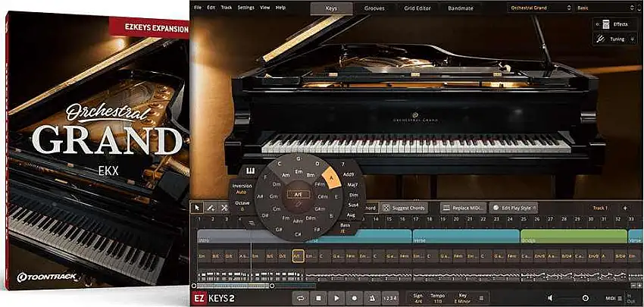
Task: Choose Maj7 chord type
Action: point(353,185)
